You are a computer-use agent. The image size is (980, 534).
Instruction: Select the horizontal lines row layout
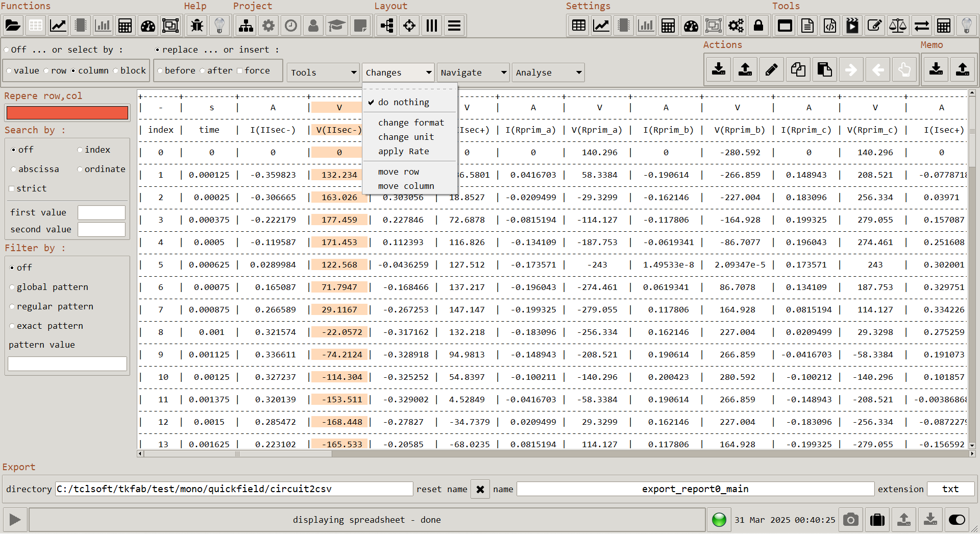(454, 26)
